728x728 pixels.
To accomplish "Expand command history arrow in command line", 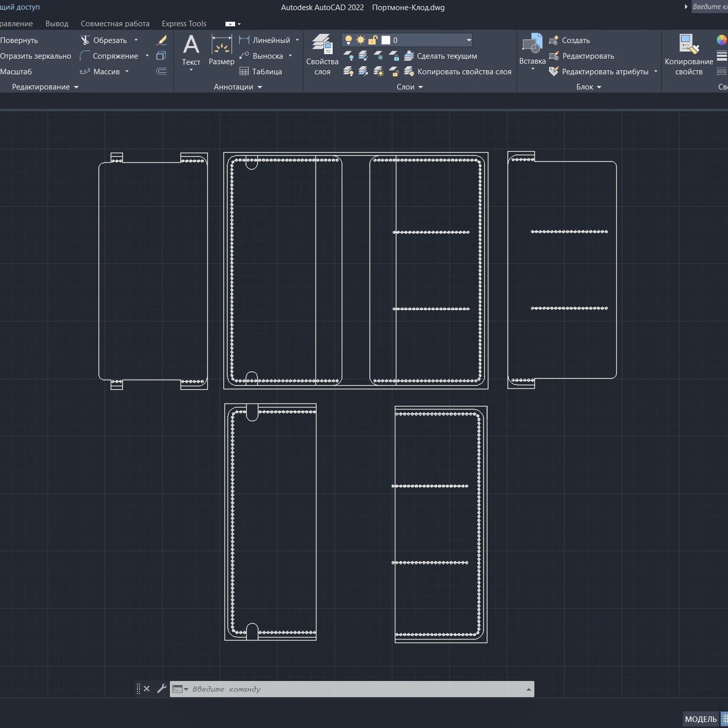I will 529,689.
